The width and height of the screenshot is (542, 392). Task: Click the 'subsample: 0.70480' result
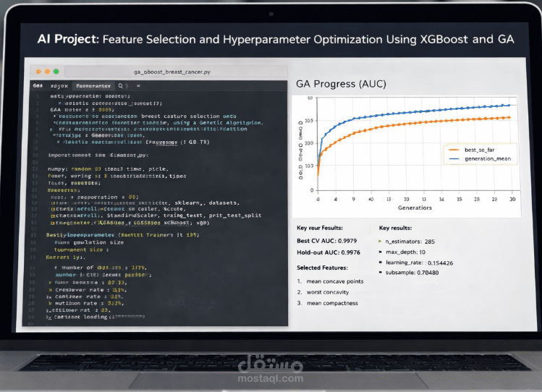pos(409,273)
